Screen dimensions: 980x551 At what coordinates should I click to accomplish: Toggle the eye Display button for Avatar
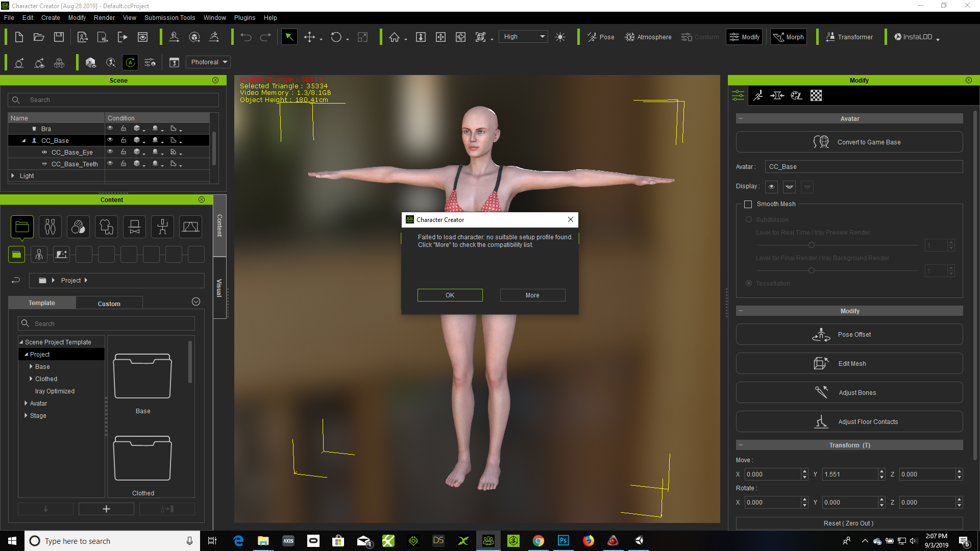coord(771,187)
